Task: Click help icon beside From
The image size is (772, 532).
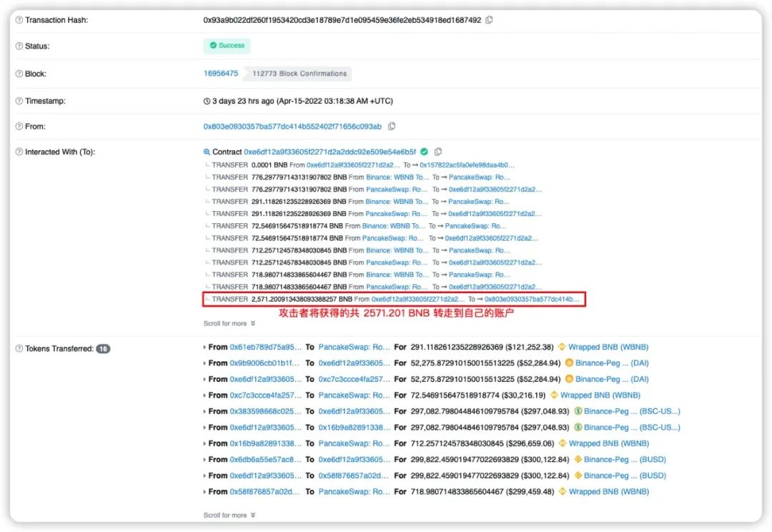Action: pos(19,126)
